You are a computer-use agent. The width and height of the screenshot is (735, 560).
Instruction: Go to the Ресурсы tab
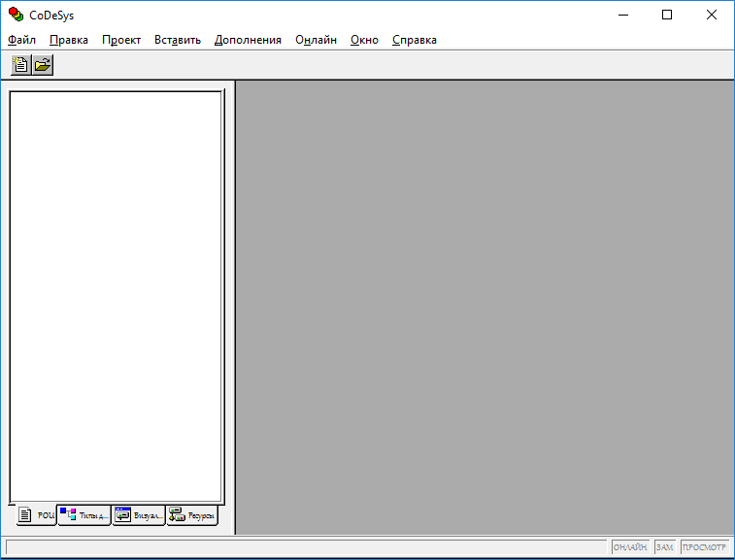click(192, 515)
